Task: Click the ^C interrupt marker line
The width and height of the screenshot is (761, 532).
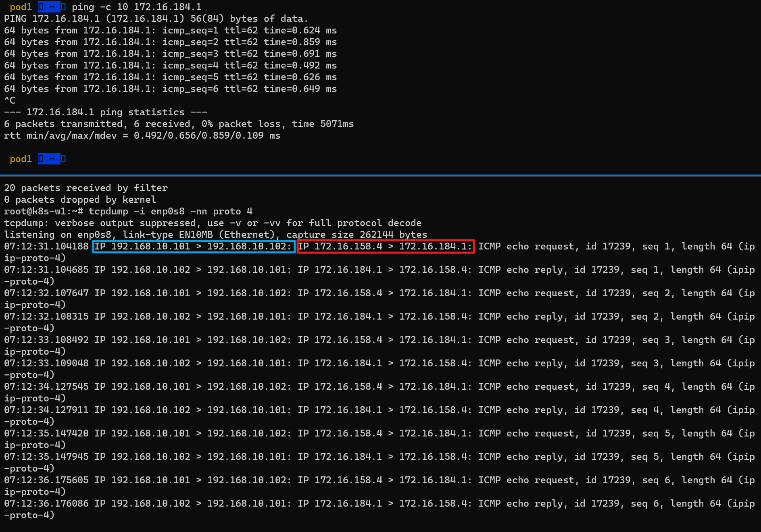Action: click(10, 100)
